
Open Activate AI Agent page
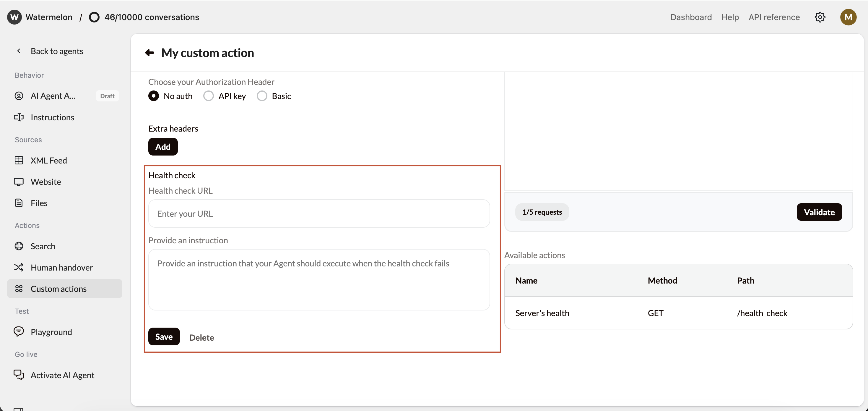pyautogui.click(x=62, y=375)
